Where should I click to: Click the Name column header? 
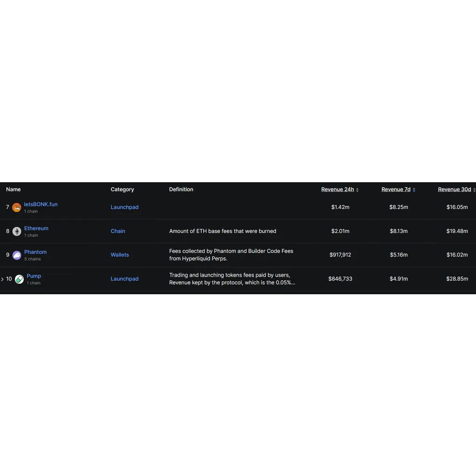(x=13, y=190)
